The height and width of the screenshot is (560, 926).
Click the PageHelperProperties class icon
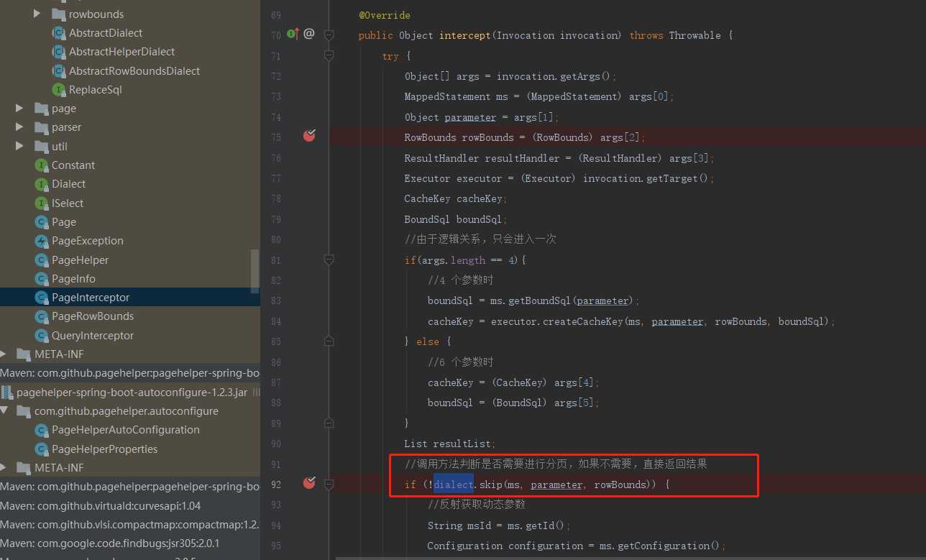point(41,449)
